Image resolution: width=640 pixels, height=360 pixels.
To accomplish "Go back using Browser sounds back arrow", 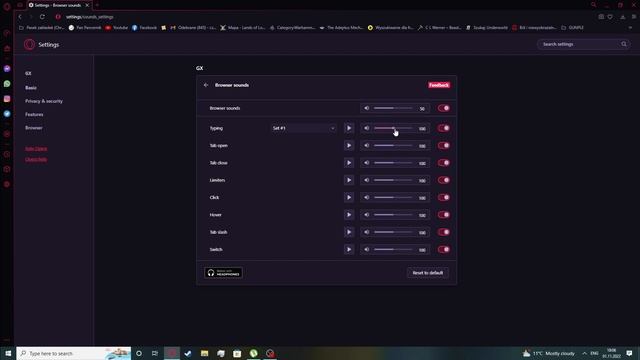I will click(x=206, y=85).
